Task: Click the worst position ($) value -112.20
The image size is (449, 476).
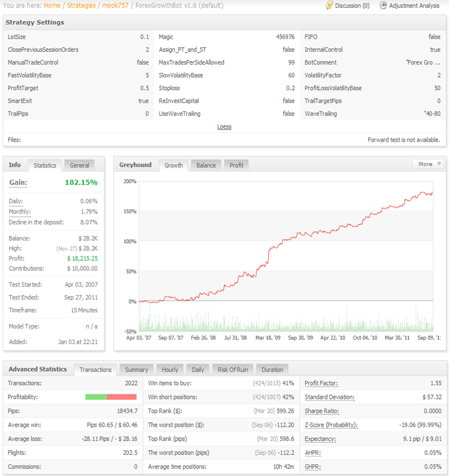Action: click(284, 425)
